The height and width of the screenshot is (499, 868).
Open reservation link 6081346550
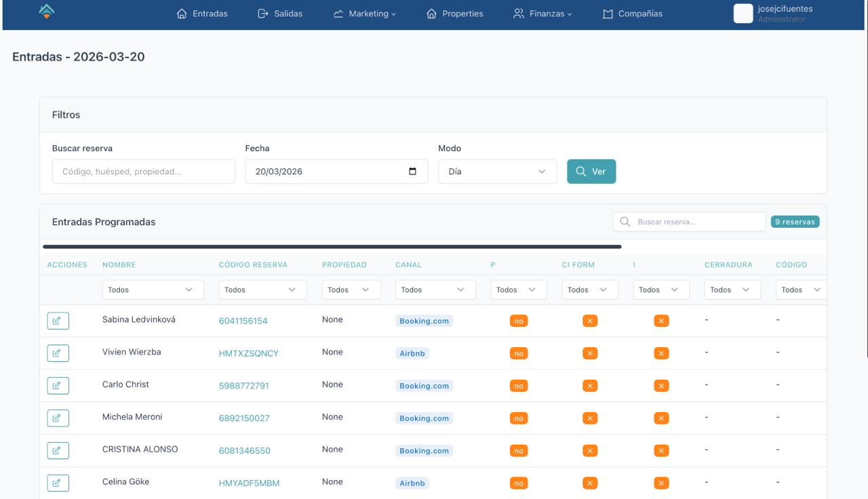click(x=245, y=451)
